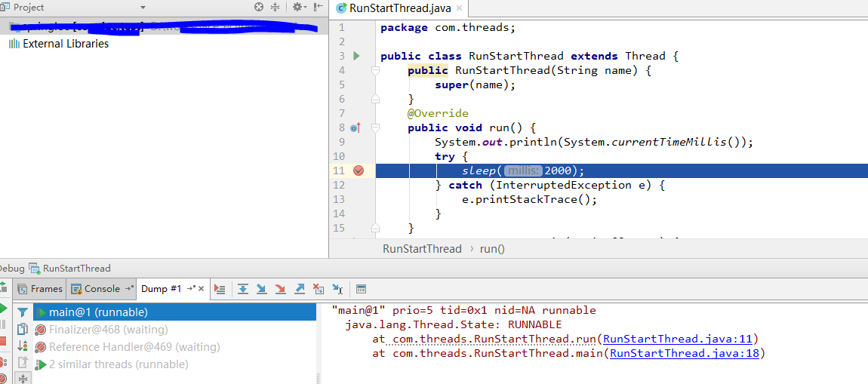Select the 2 similar threads (runnable) row

click(174, 364)
